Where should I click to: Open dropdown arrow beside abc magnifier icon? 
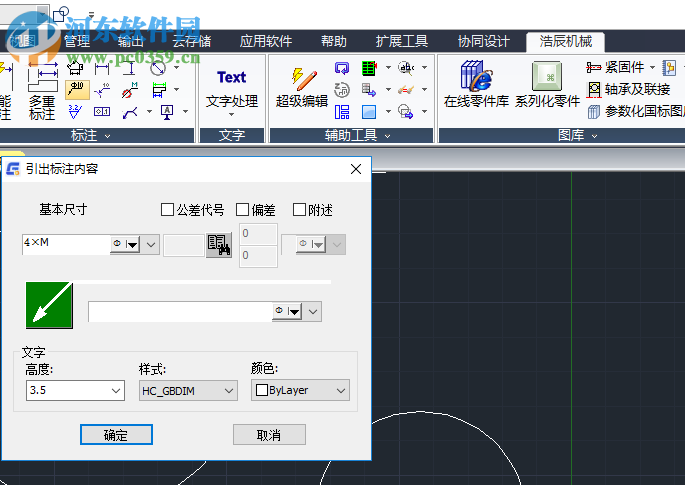(x=424, y=68)
